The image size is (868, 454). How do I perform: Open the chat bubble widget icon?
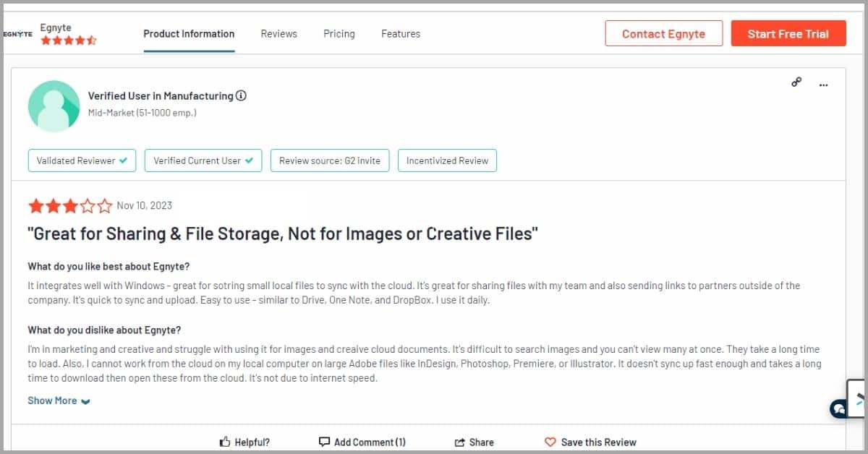click(838, 408)
